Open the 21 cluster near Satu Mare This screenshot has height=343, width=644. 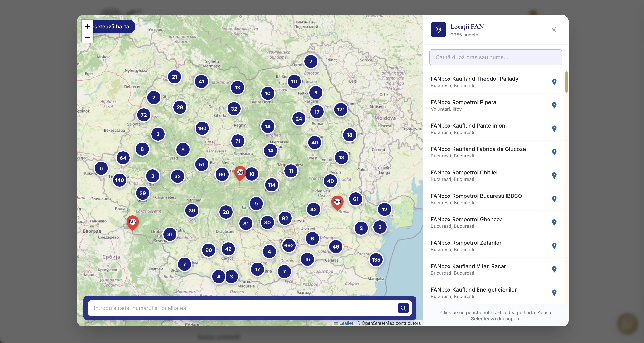(175, 77)
